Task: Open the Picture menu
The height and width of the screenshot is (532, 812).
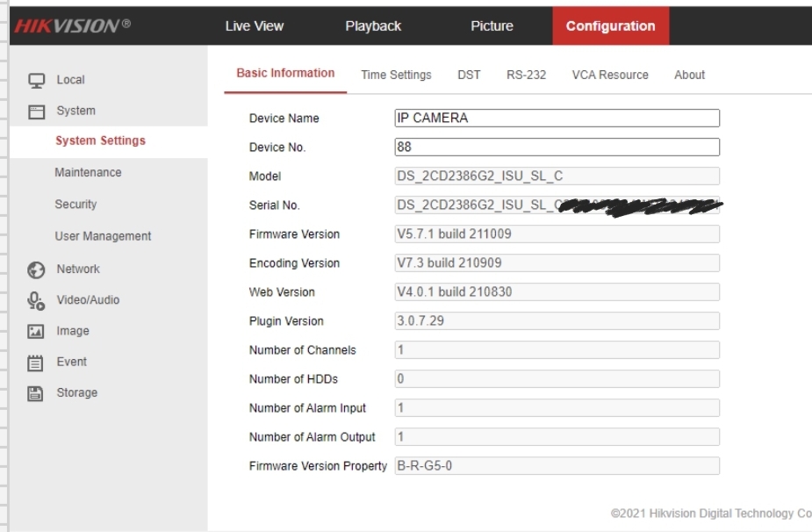Action: tap(492, 26)
